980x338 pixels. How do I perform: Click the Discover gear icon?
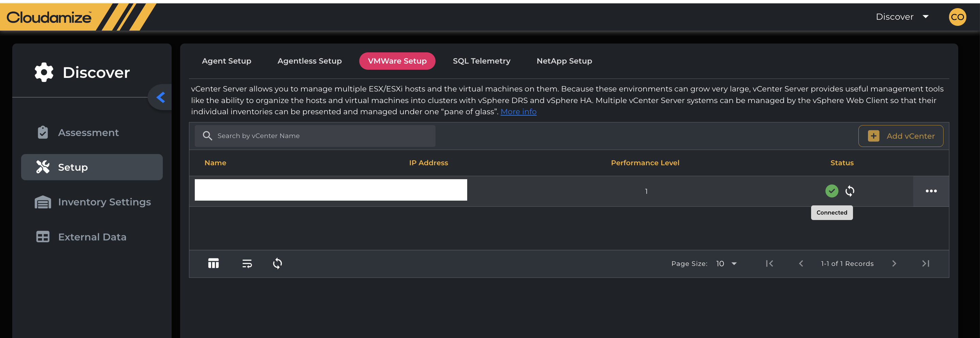click(x=44, y=72)
